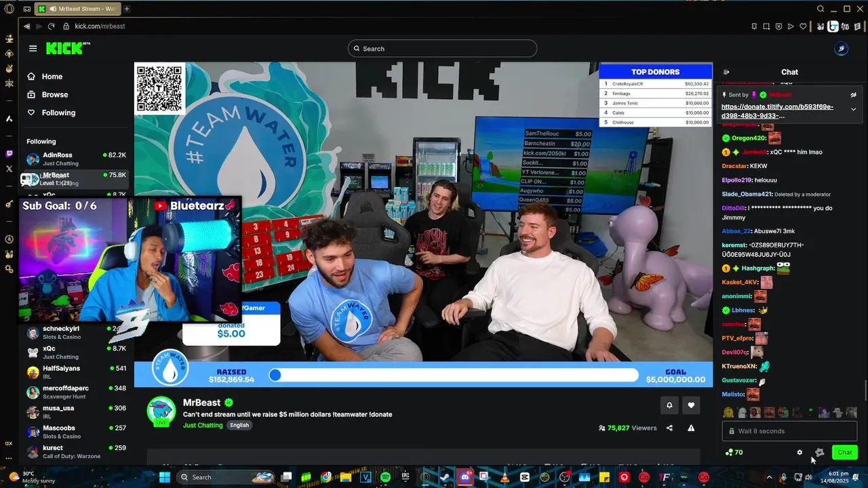
Task: Open the Twitch icon in Opera sidebar
Action: 9,154
